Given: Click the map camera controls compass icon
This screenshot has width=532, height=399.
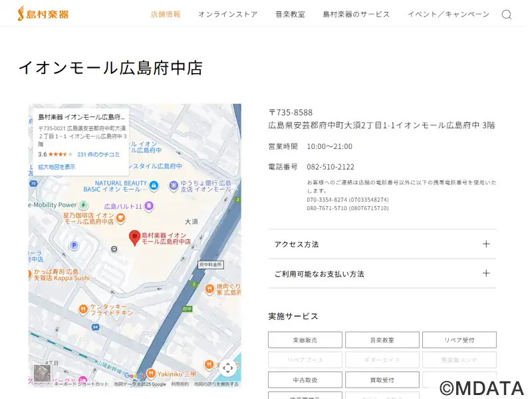Looking at the screenshot, I should tap(227, 368).
